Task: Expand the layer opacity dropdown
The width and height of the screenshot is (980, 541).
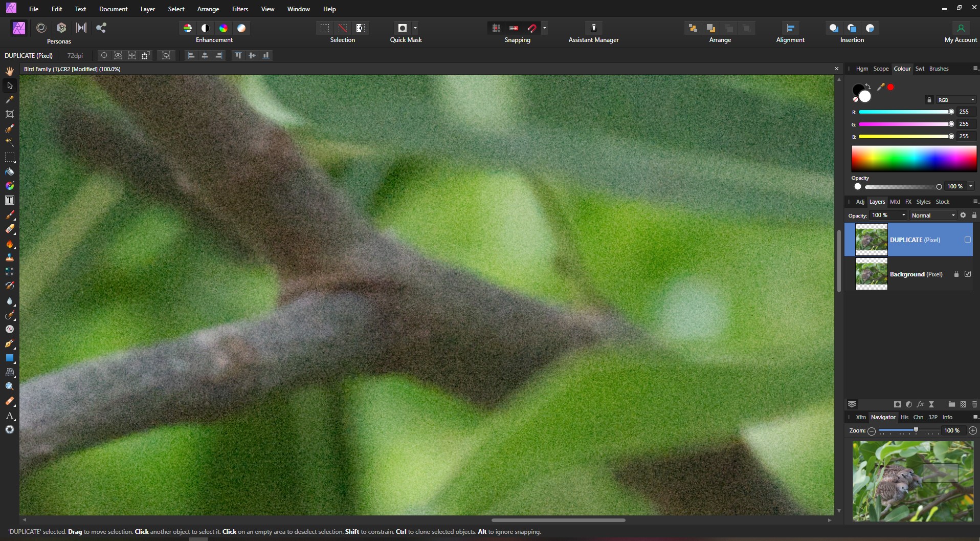Action: [903, 215]
